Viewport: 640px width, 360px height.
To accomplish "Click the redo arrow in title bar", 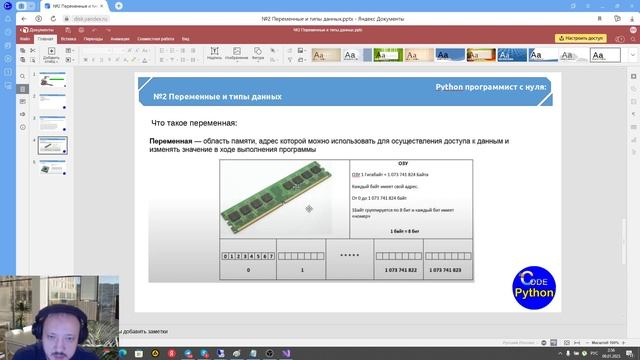I will (108, 30).
